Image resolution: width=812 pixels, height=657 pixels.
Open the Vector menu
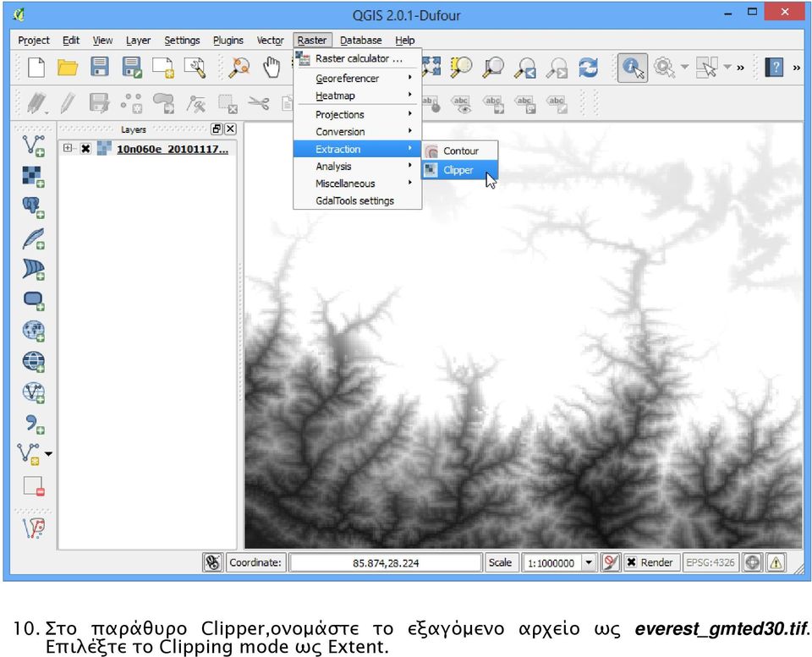click(271, 41)
